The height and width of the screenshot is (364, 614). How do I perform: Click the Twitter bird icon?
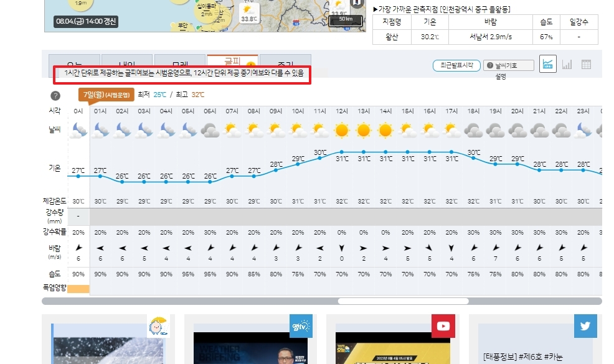[x=584, y=325]
